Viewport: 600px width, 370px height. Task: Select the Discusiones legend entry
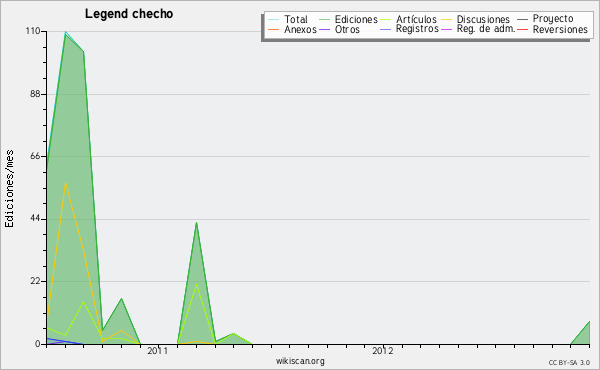[483, 19]
